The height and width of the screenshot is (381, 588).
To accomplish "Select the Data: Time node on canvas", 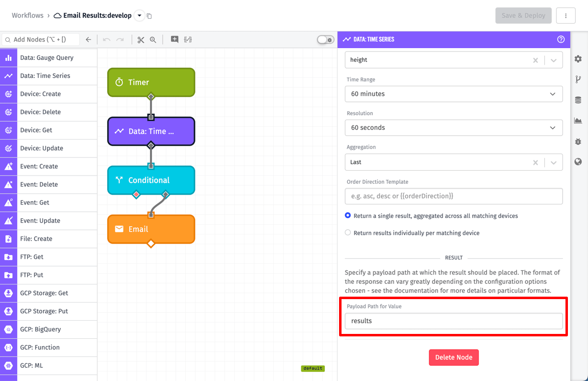I will point(151,131).
